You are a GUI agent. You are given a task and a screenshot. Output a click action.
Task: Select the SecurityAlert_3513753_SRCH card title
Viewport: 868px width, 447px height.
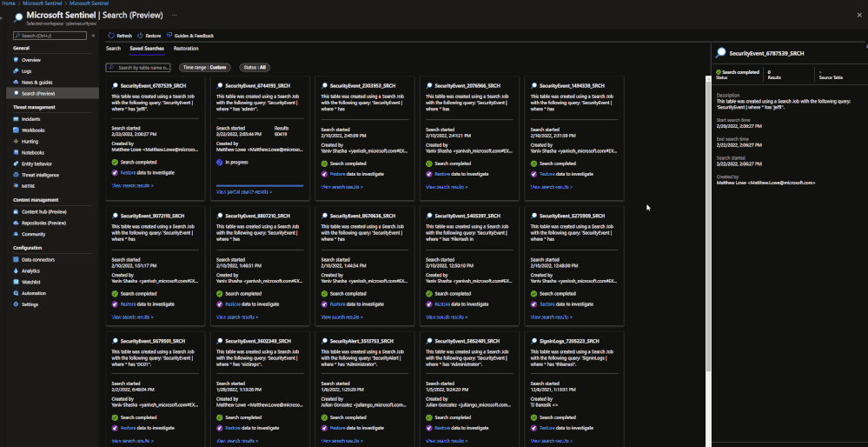(x=361, y=341)
